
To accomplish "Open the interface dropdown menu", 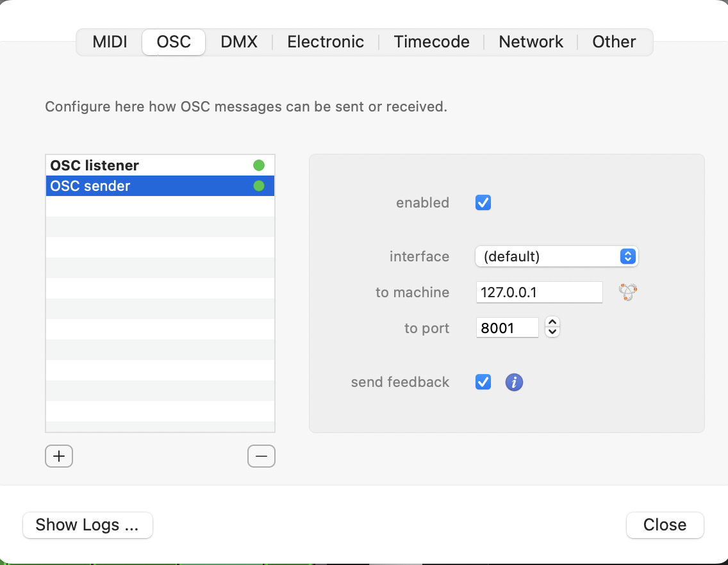I will pyautogui.click(x=556, y=257).
